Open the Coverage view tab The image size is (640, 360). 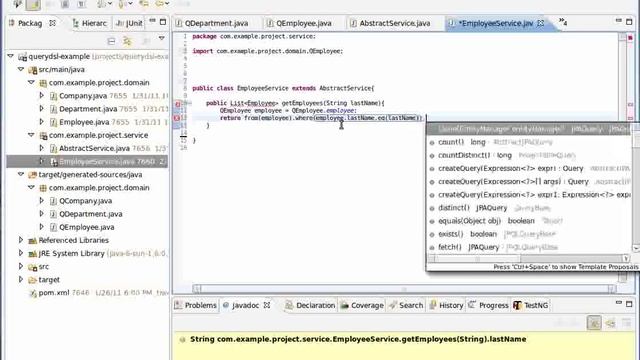pos(362,305)
